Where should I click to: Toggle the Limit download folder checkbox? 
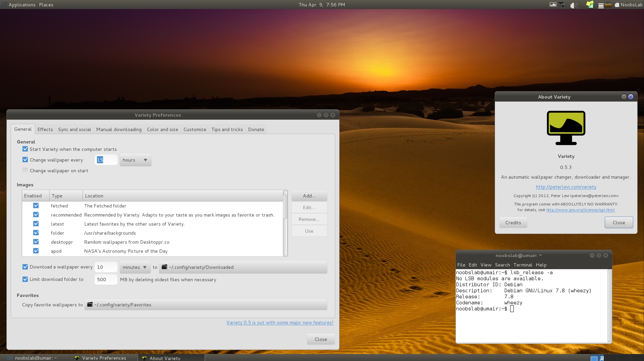[x=25, y=279]
